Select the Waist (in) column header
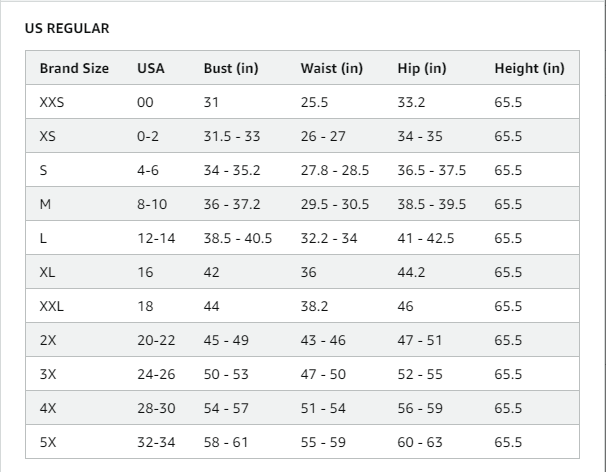Screen dimensions: 606x472 (331, 69)
